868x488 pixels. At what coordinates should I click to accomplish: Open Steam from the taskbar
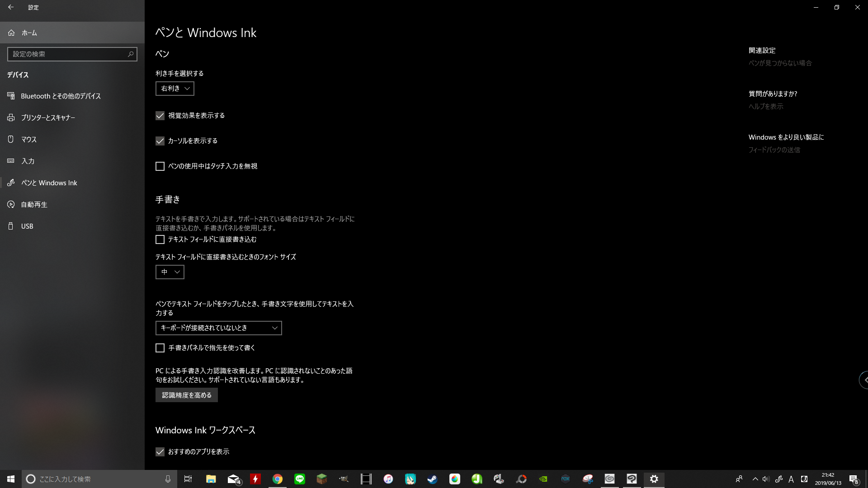[432, 479]
